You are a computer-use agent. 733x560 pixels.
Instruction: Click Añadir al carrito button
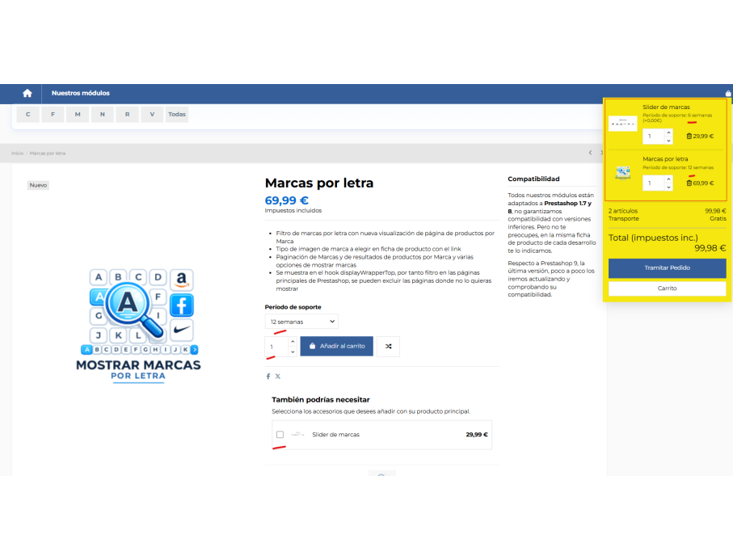point(336,347)
